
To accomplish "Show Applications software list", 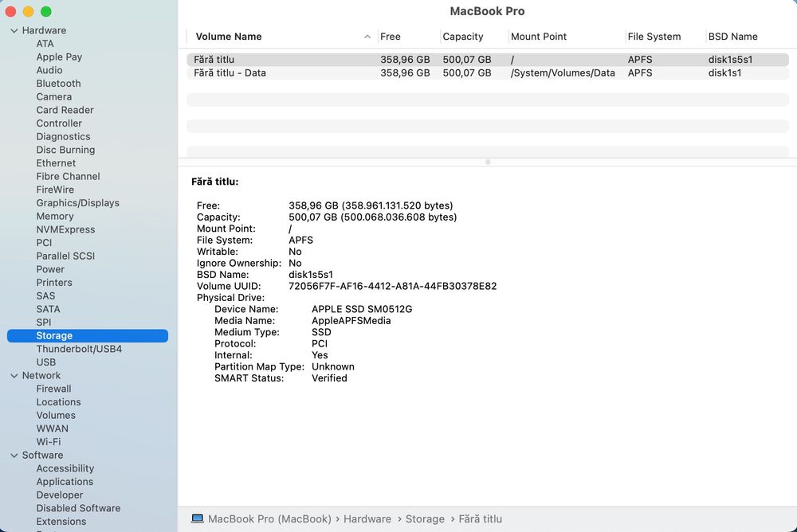I will (65, 482).
